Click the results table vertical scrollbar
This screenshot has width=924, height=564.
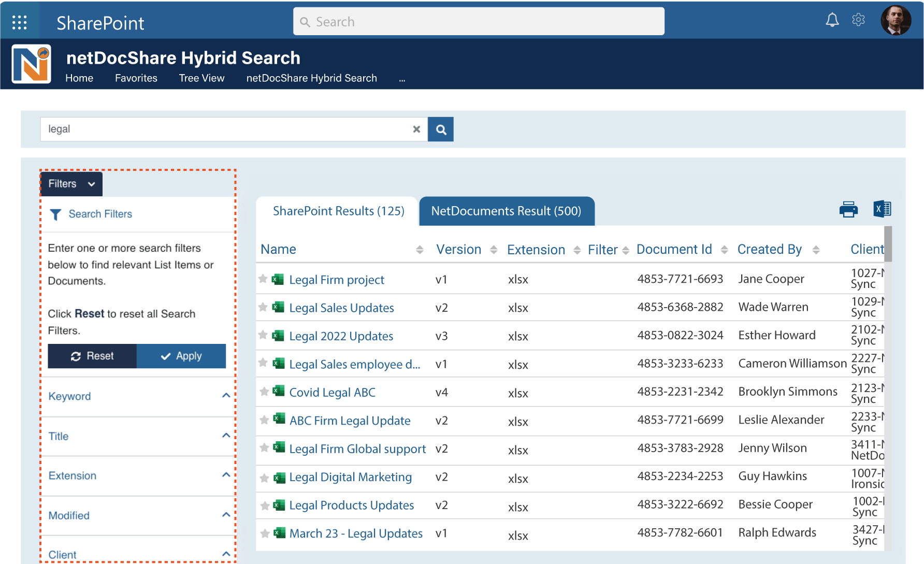[x=888, y=244]
